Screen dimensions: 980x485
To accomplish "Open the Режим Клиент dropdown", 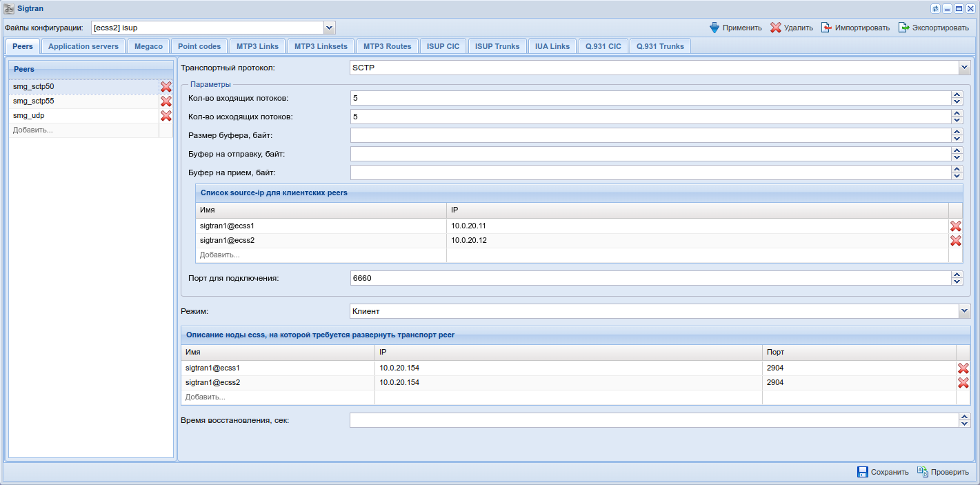I will (964, 311).
